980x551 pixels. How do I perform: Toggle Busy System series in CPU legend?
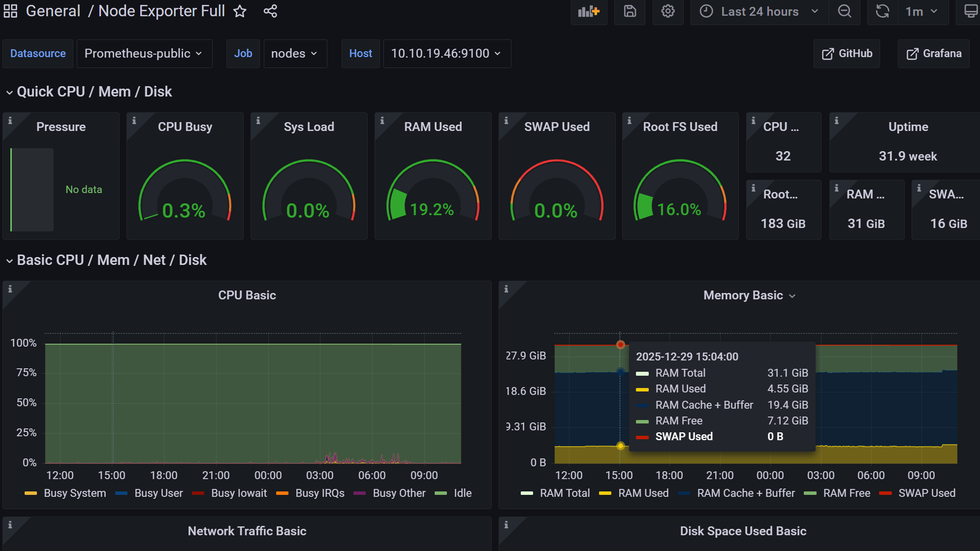point(74,493)
